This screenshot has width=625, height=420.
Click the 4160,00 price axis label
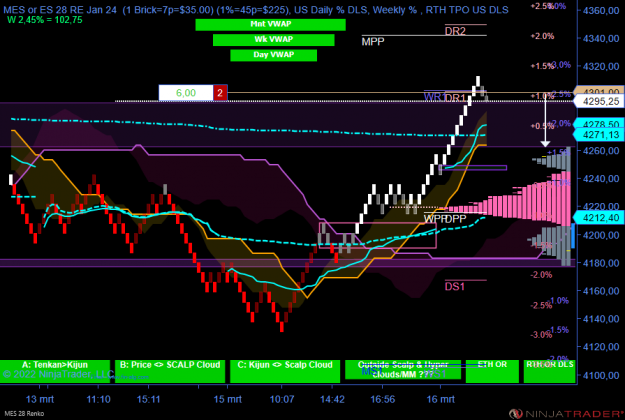(601, 291)
